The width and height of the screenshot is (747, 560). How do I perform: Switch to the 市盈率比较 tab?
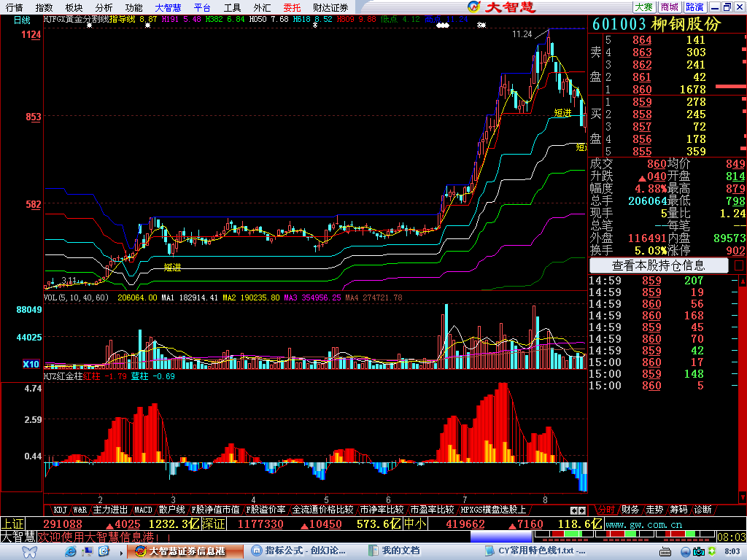click(x=432, y=510)
